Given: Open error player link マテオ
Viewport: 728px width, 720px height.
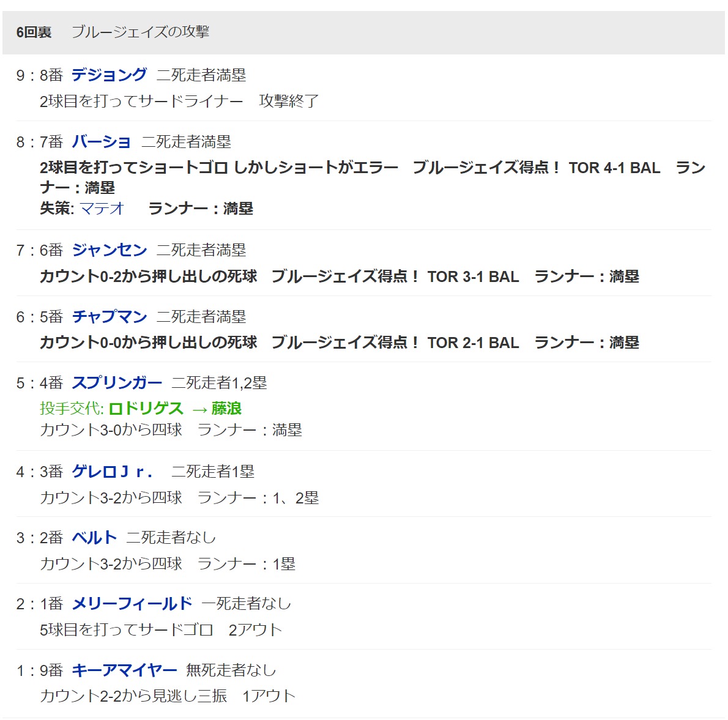Looking at the screenshot, I should tap(102, 209).
